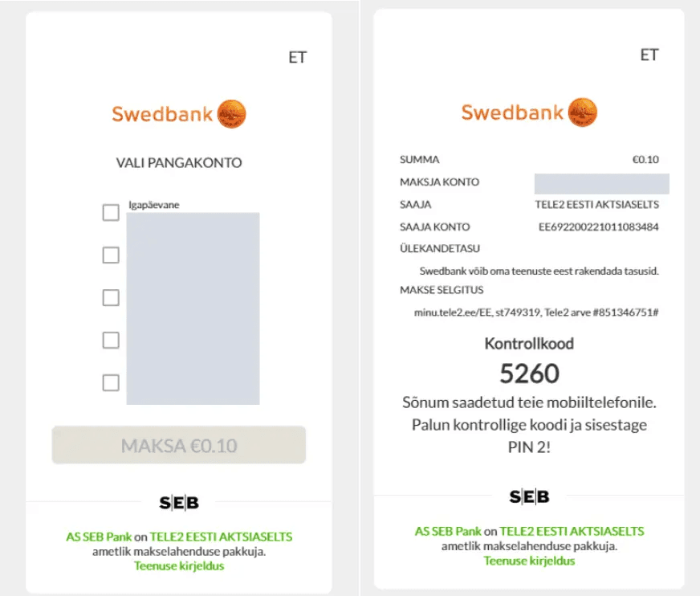Open the ET language selector in right panel

coord(649,55)
